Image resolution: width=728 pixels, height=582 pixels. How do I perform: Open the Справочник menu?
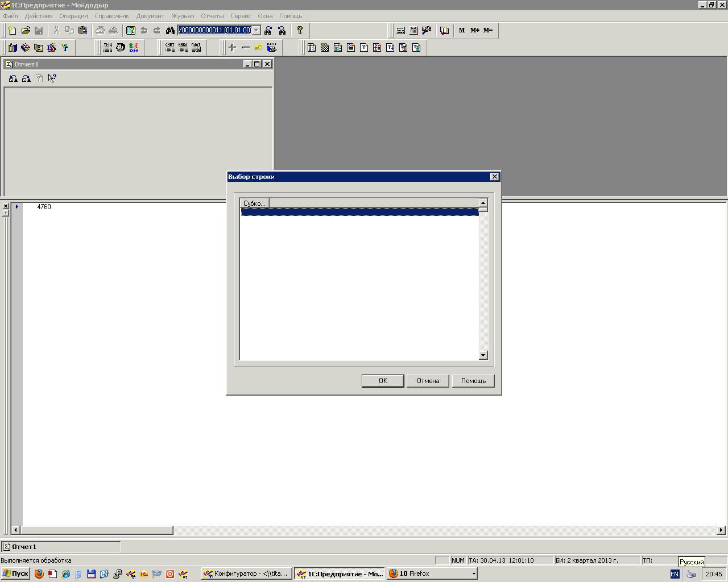click(x=111, y=16)
